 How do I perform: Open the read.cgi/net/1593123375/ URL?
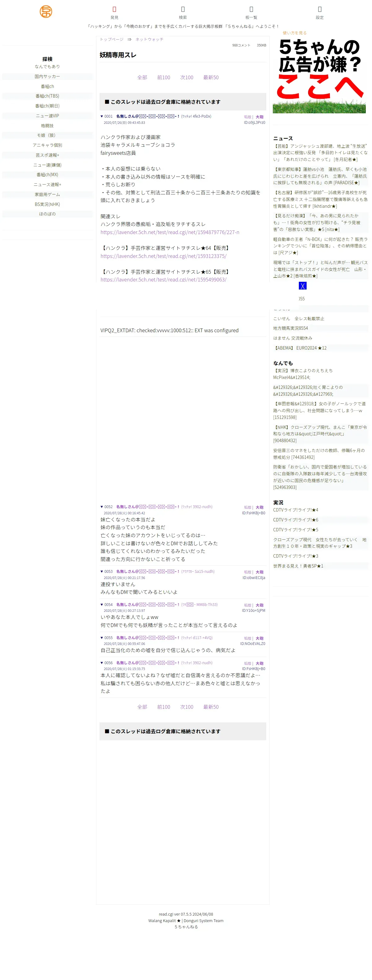pos(163,256)
